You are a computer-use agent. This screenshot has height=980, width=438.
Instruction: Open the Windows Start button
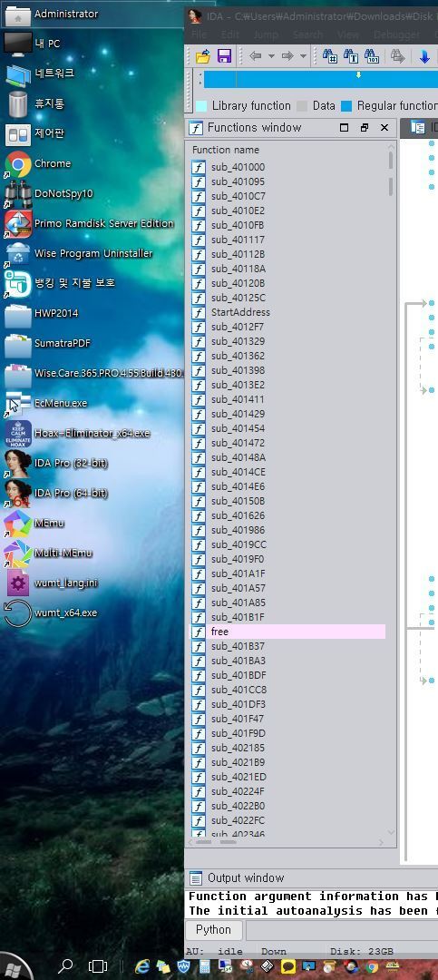14,968
